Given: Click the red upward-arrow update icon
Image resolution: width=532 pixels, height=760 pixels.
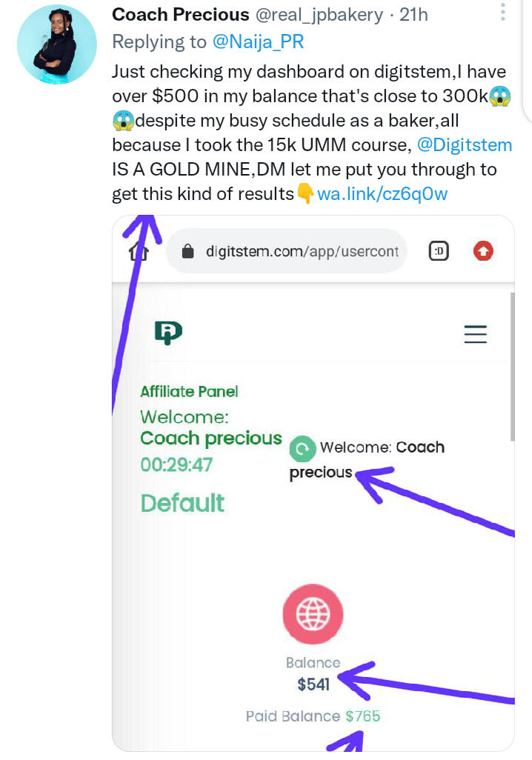Looking at the screenshot, I should click(x=483, y=252).
